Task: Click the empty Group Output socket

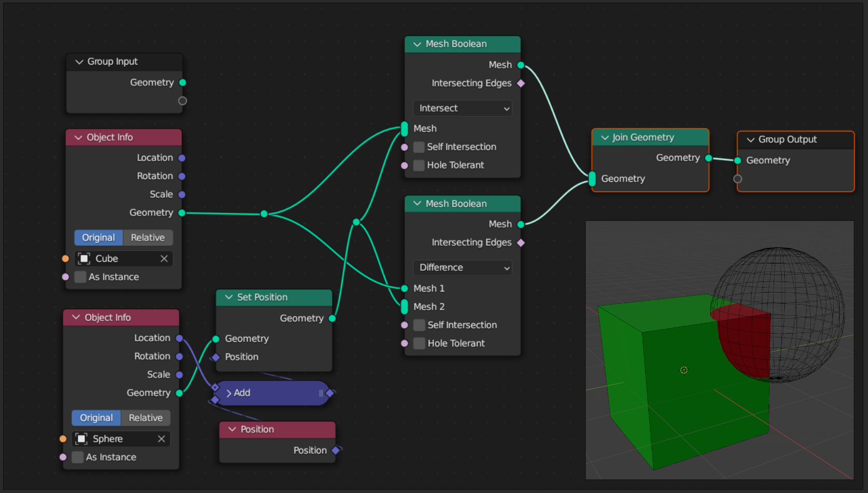Action: [x=738, y=179]
